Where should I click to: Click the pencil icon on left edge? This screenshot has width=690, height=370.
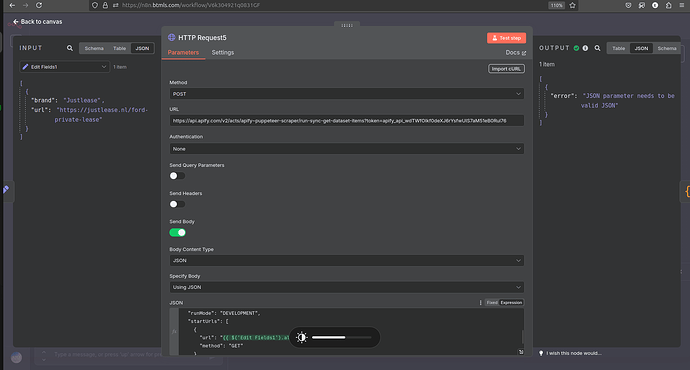(6, 190)
